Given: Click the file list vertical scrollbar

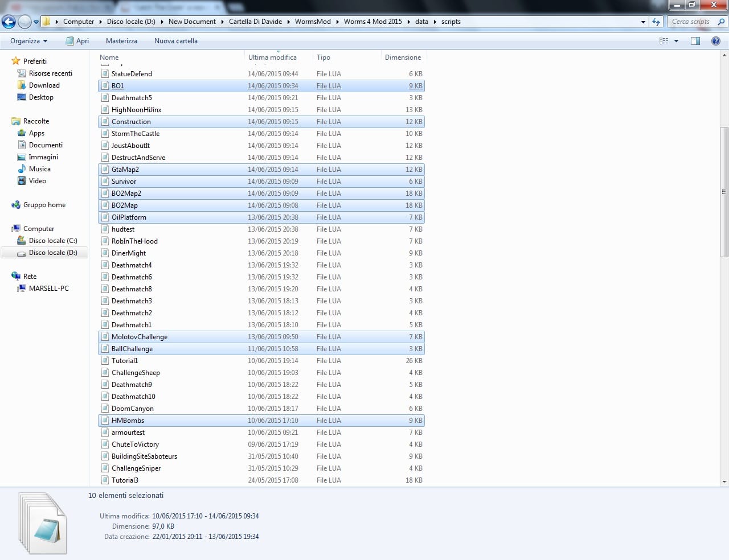Looking at the screenshot, I should coord(724,192).
